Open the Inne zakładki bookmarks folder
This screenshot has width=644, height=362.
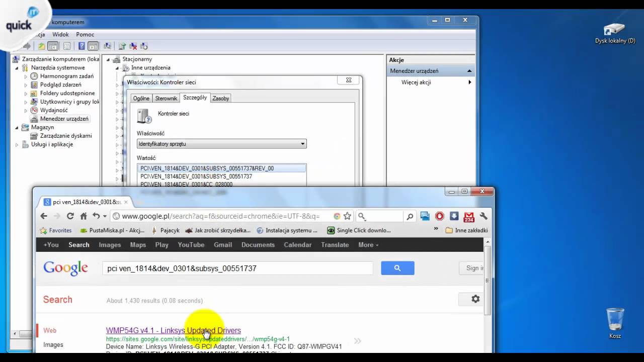coord(466,230)
